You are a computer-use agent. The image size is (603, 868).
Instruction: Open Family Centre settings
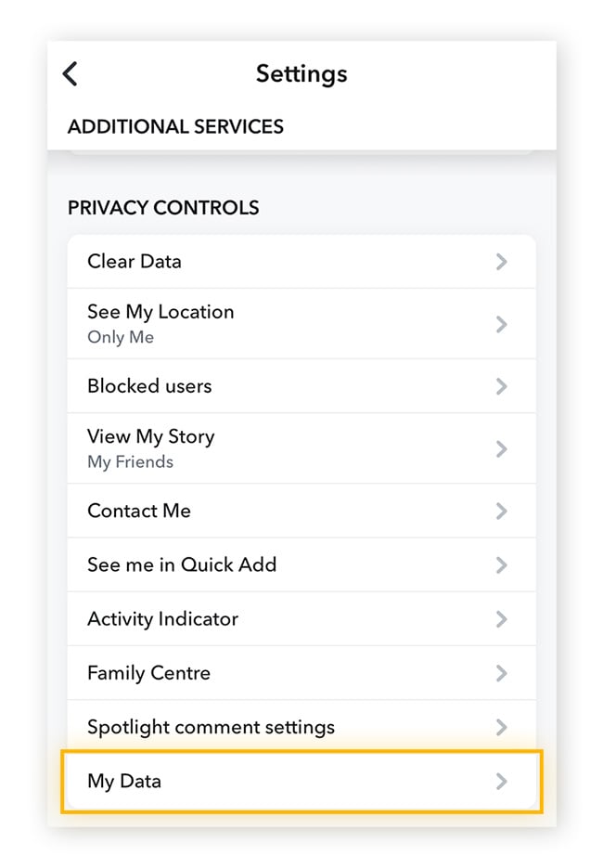(148, 673)
